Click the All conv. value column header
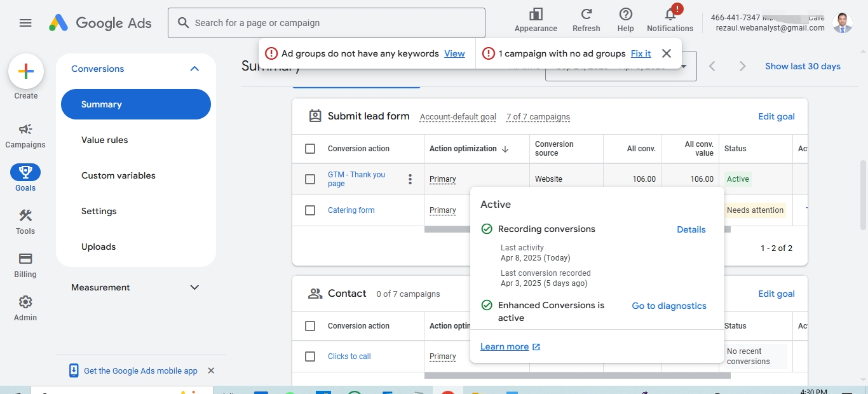 coord(699,149)
